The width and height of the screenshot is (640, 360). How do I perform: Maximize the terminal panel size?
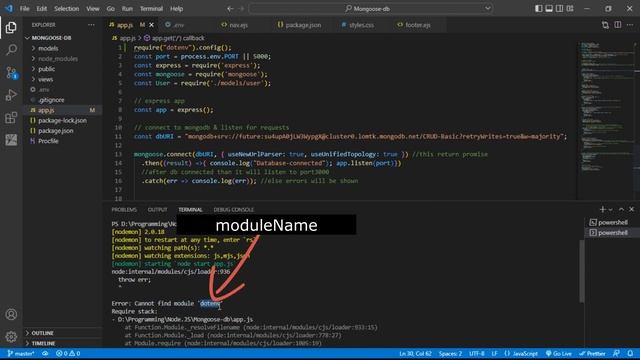point(621,209)
